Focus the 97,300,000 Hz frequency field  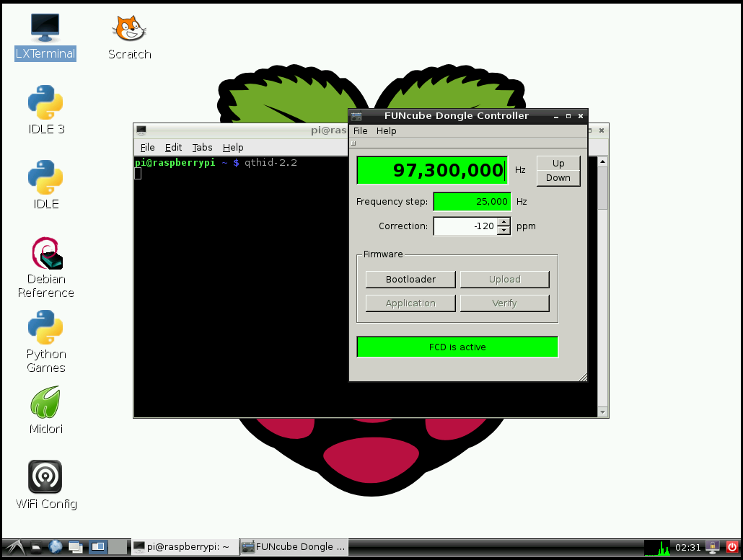(432, 170)
